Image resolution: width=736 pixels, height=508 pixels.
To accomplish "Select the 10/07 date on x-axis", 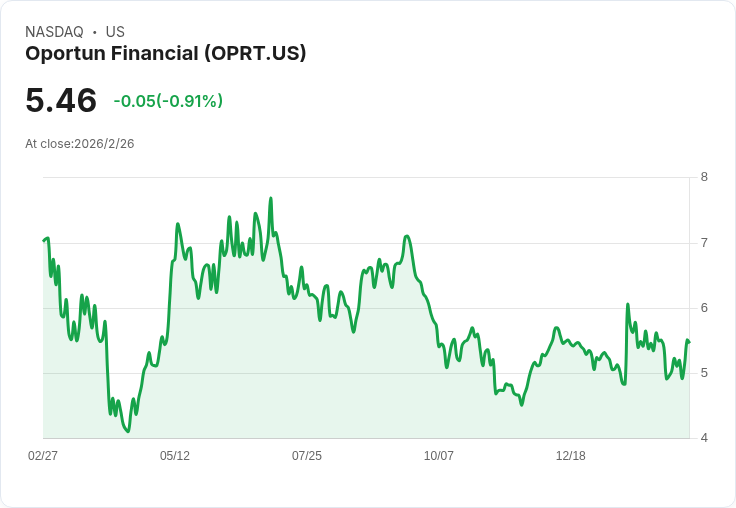I will pyautogui.click(x=439, y=455).
